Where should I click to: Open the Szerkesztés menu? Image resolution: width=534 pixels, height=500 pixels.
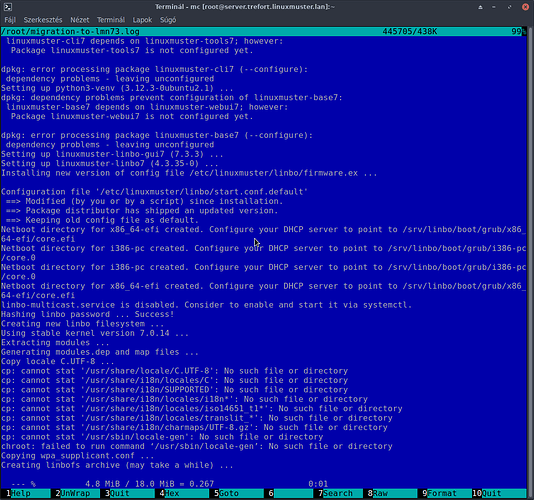43,20
